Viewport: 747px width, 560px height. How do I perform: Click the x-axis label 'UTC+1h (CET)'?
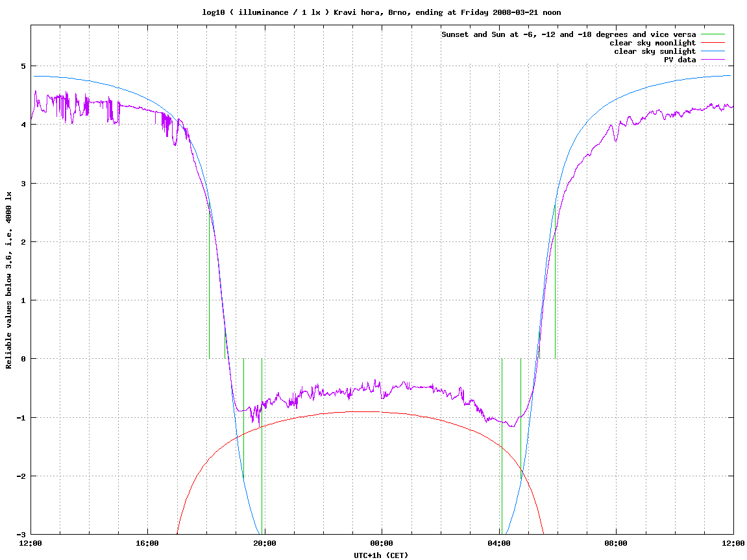381,555
